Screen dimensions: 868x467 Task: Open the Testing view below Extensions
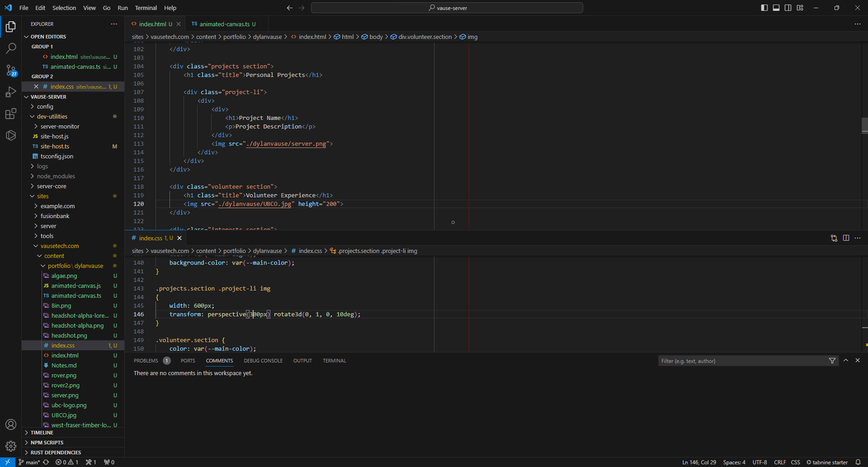[x=11, y=135]
